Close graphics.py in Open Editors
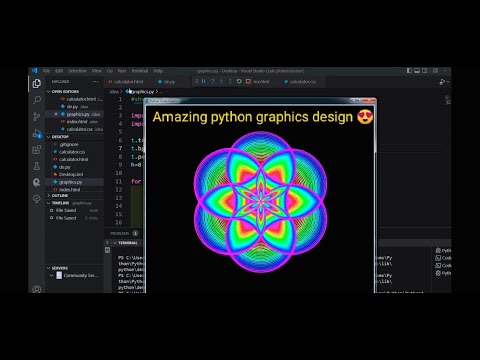This screenshot has height=360, width=480. pos(56,114)
